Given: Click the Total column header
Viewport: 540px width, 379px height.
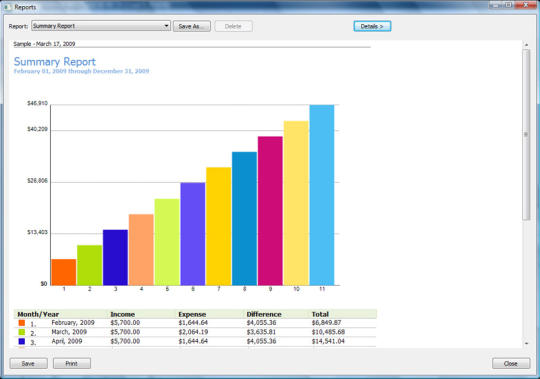Looking at the screenshot, I should point(320,314).
